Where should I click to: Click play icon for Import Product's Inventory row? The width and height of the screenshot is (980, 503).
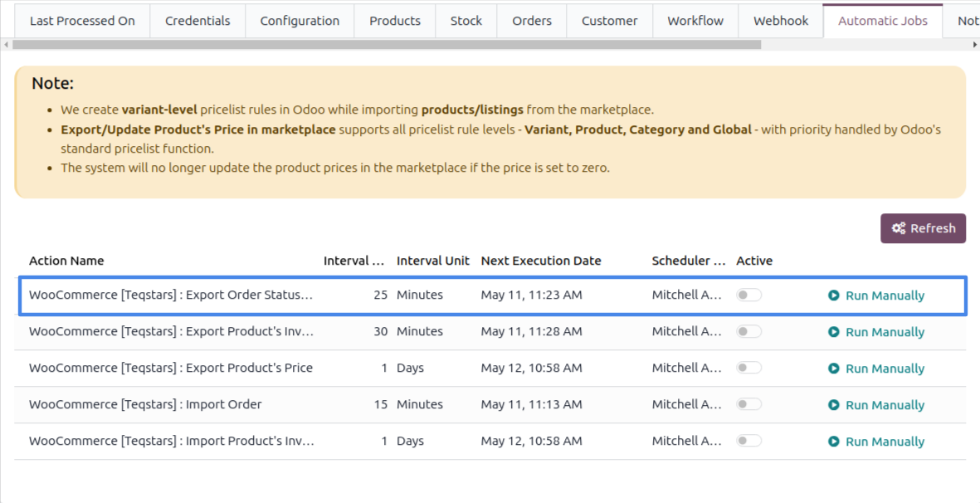(x=833, y=442)
